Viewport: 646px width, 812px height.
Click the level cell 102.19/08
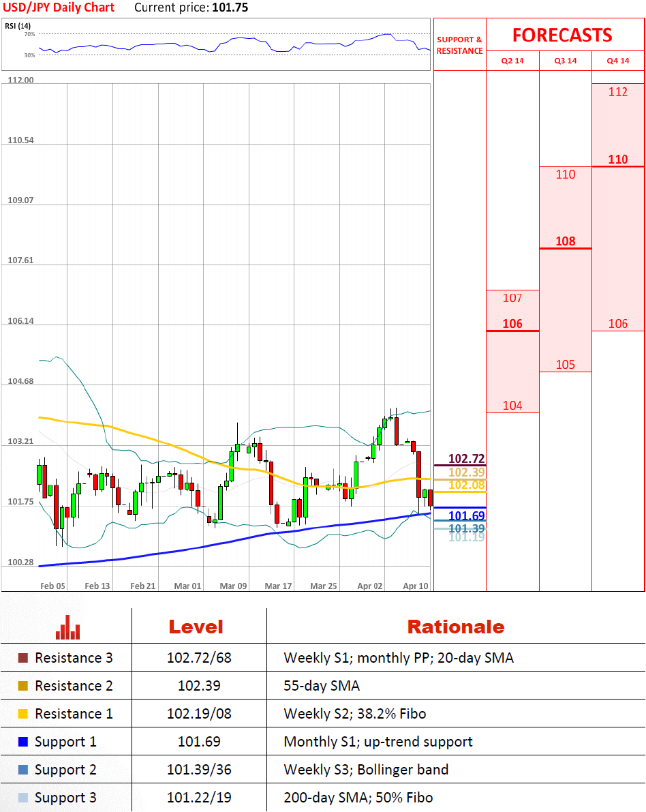point(199,714)
